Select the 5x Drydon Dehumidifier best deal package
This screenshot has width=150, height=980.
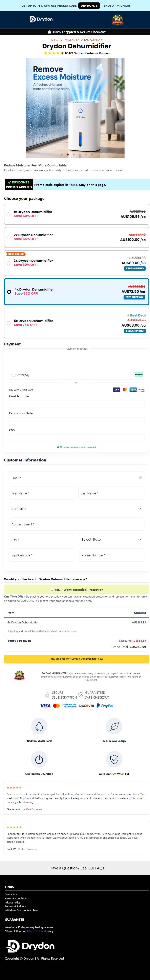pyautogui.click(x=77, y=323)
